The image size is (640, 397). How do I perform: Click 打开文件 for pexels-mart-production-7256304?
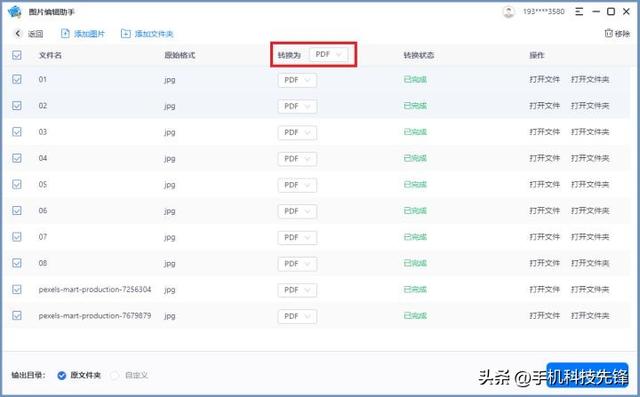[x=544, y=289]
